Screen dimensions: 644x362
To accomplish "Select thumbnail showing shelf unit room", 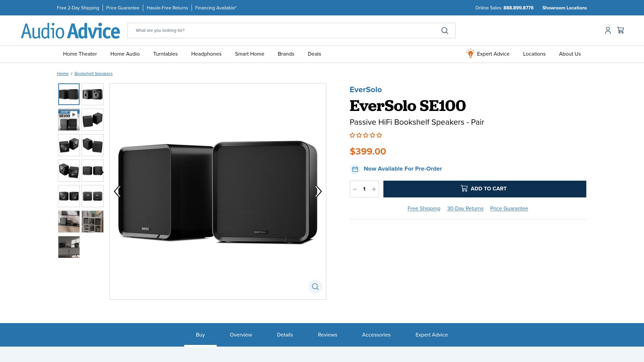I will coord(93,222).
